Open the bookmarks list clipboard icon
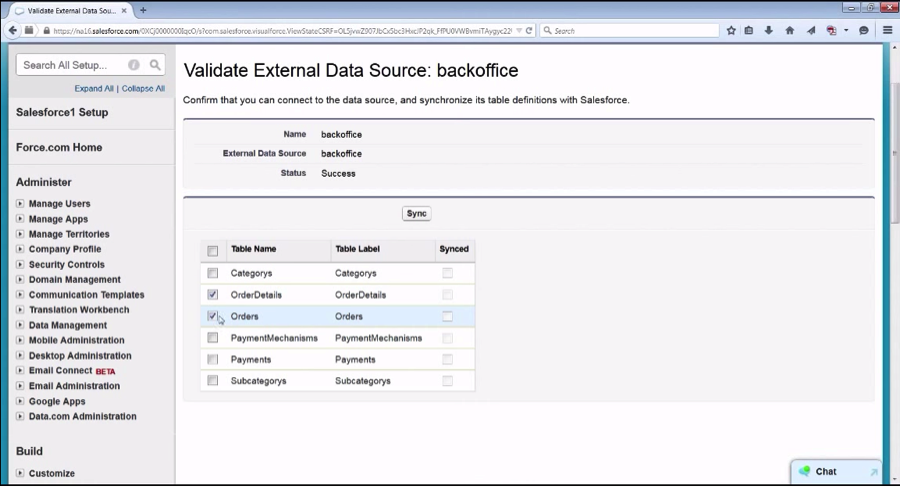Viewport: 900px width, 487px height. point(748,30)
